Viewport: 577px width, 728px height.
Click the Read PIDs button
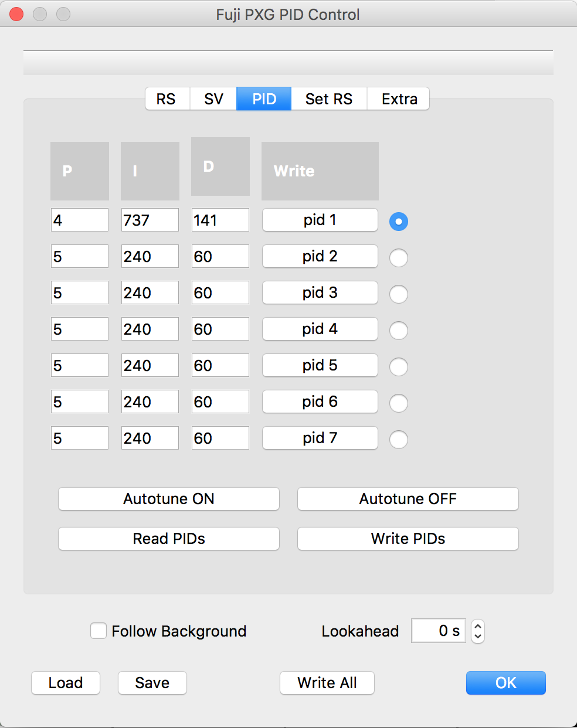coord(169,539)
